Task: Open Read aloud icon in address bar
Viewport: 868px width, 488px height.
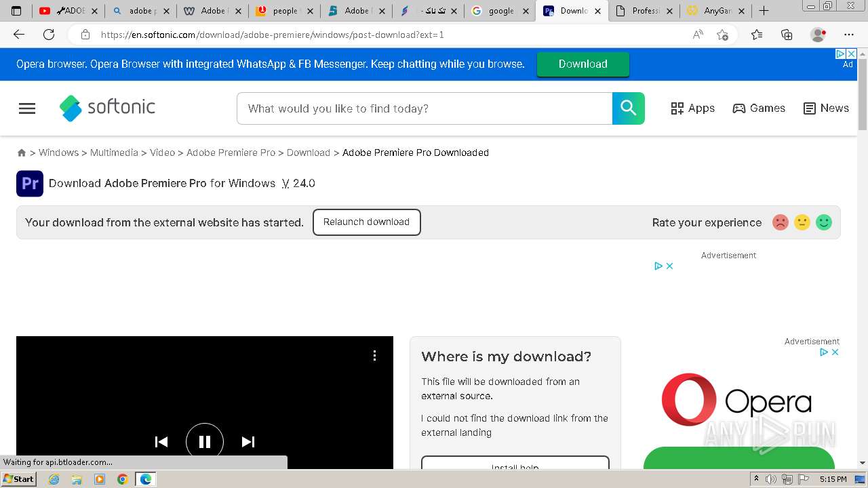Action: [698, 35]
